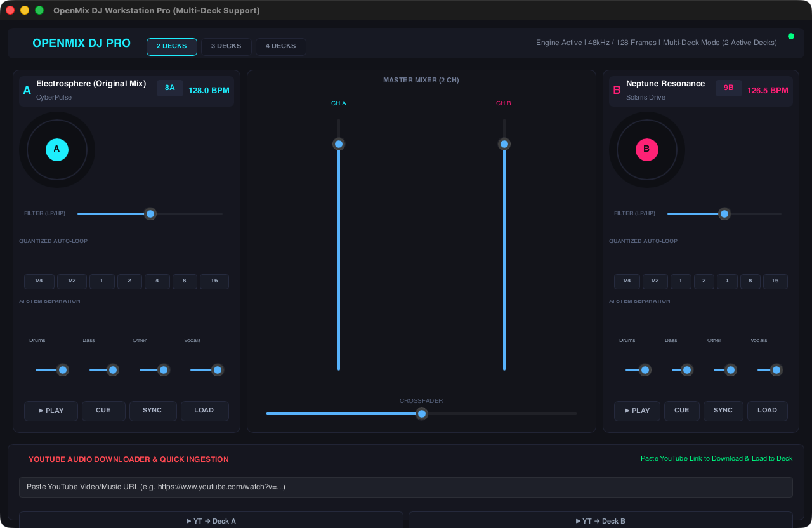Image resolution: width=812 pixels, height=528 pixels.
Task: Enable 2-beat auto-loop on Deck A
Action: (x=129, y=282)
